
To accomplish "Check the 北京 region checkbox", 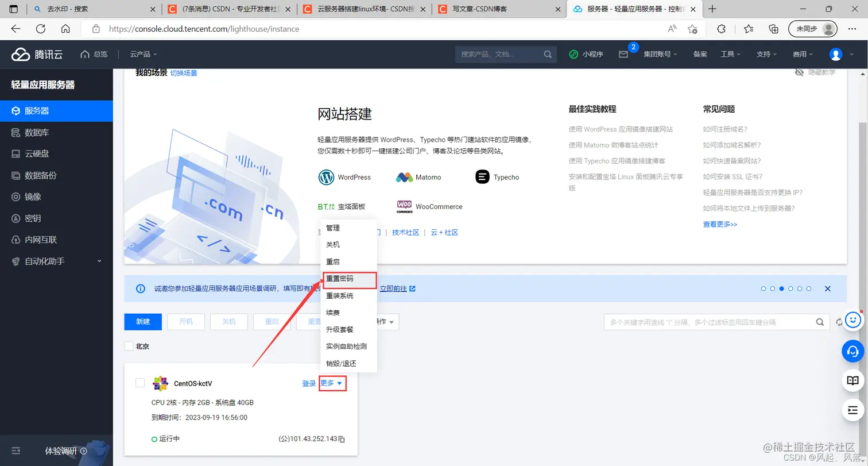I will click(x=129, y=347).
